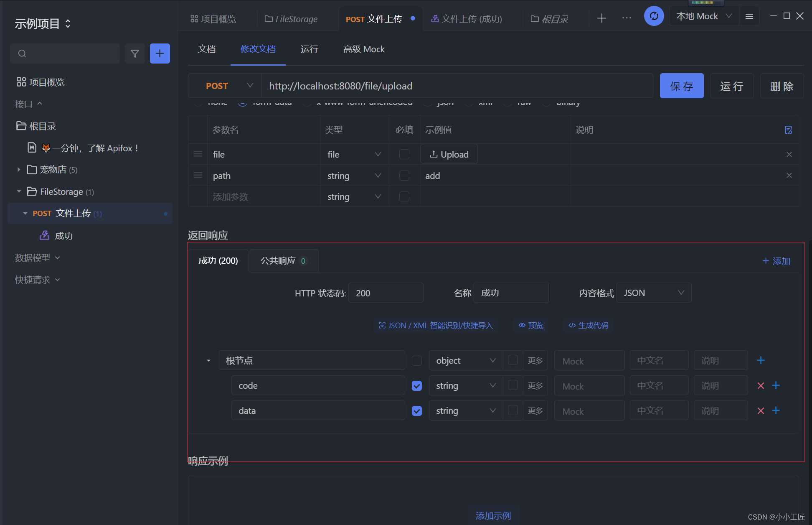Uncheck required checkbox for data field

tap(416, 411)
